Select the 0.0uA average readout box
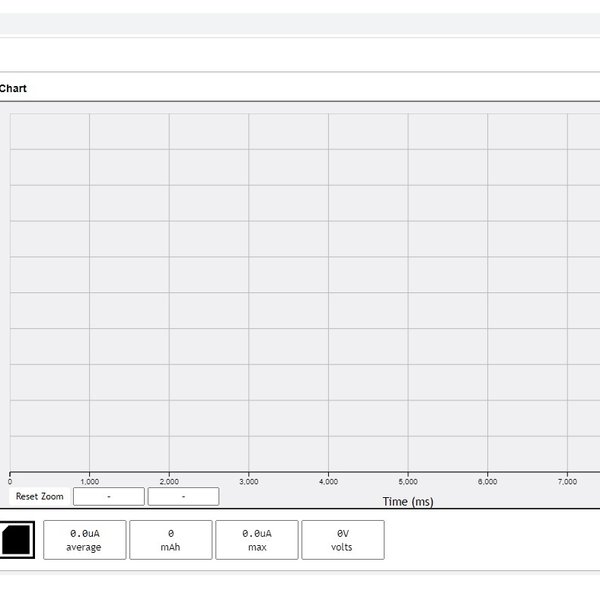This screenshot has height=600, width=600. click(84, 540)
